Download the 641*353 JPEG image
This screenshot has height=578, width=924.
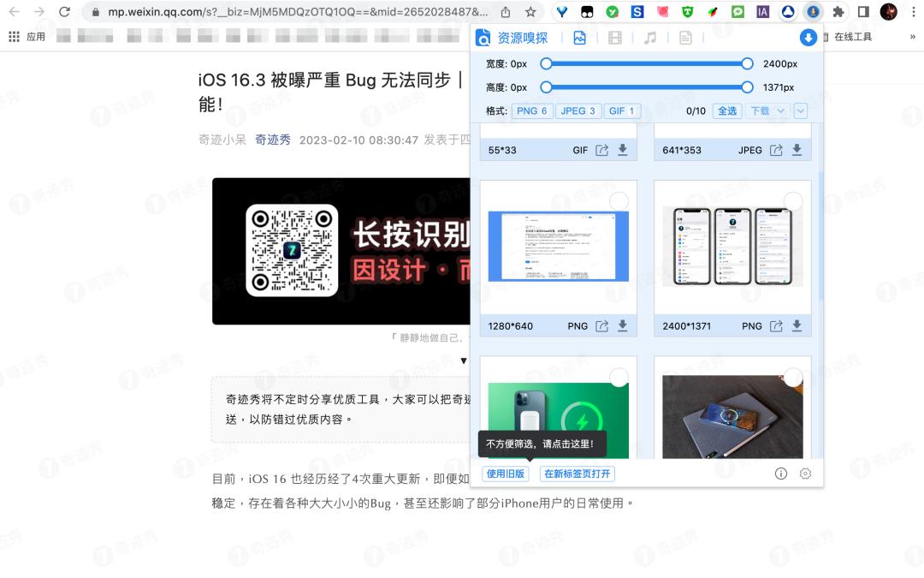(x=797, y=150)
